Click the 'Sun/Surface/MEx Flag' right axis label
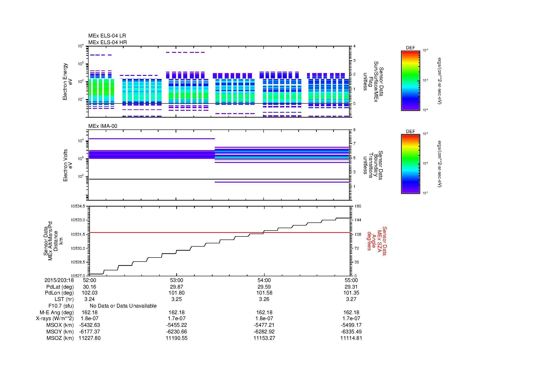 coord(373,82)
